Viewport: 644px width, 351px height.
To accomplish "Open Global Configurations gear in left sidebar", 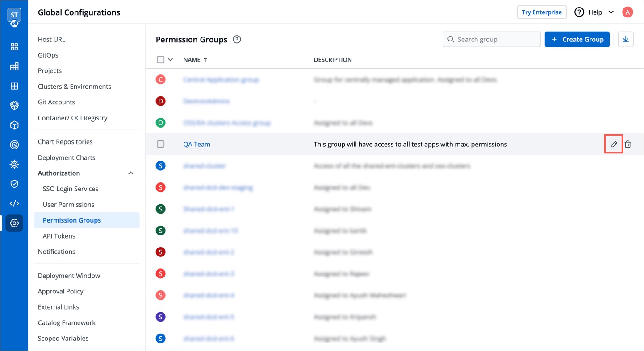I will pos(14,223).
